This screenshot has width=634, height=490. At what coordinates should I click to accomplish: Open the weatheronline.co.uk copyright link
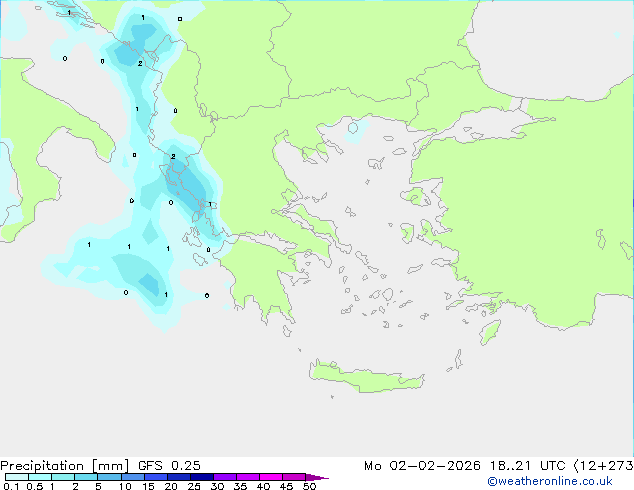click(x=550, y=481)
